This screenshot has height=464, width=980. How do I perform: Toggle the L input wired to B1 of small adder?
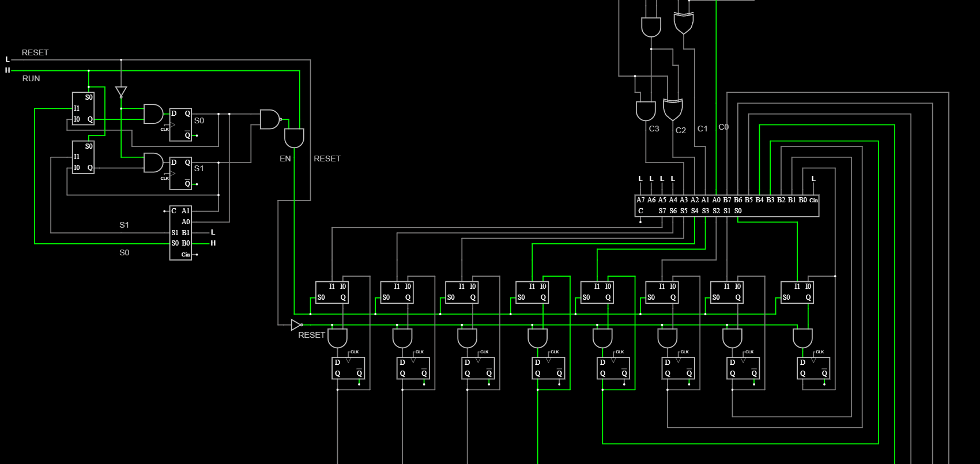pyautogui.click(x=213, y=232)
